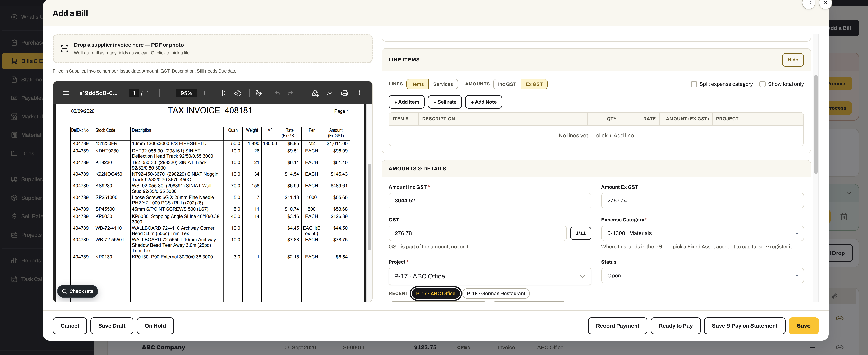Image resolution: width=868 pixels, height=355 pixels.
Task: Zoom out the PDF with minus icon
Action: (x=168, y=93)
